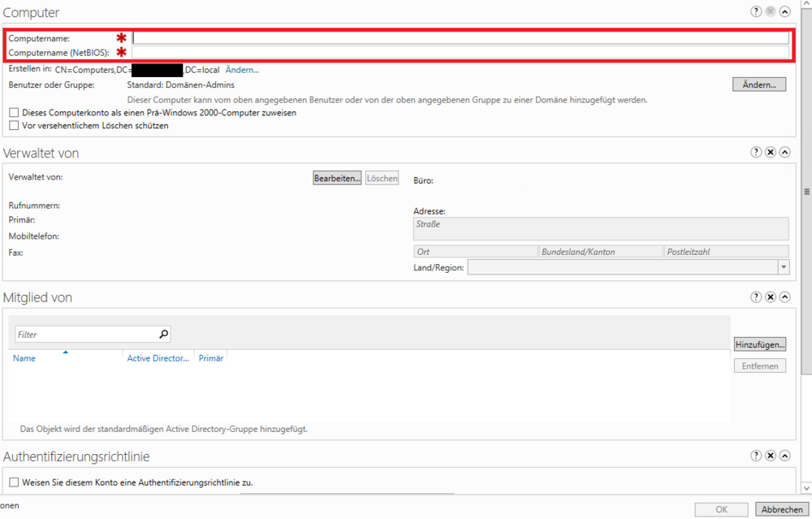Image resolution: width=812 pixels, height=519 pixels.
Task: Enable Prä-Windows 2000-Computer checkbox
Action: pos(14,113)
